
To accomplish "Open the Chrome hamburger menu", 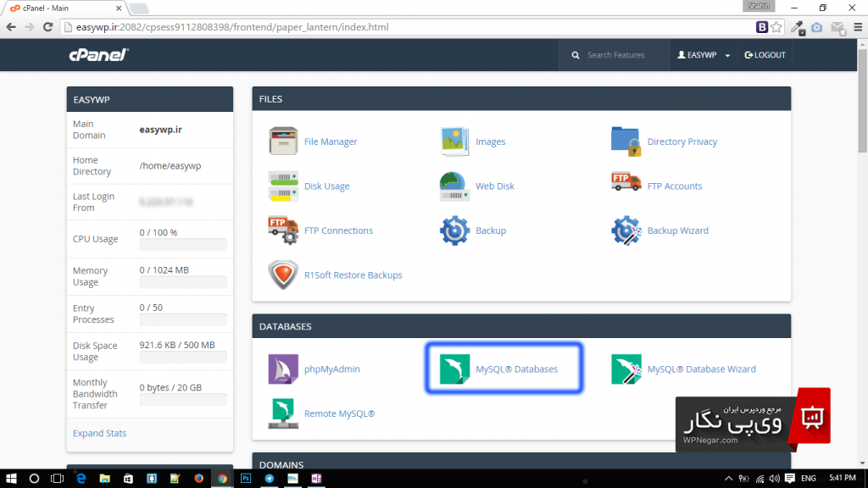I will pos(858,27).
